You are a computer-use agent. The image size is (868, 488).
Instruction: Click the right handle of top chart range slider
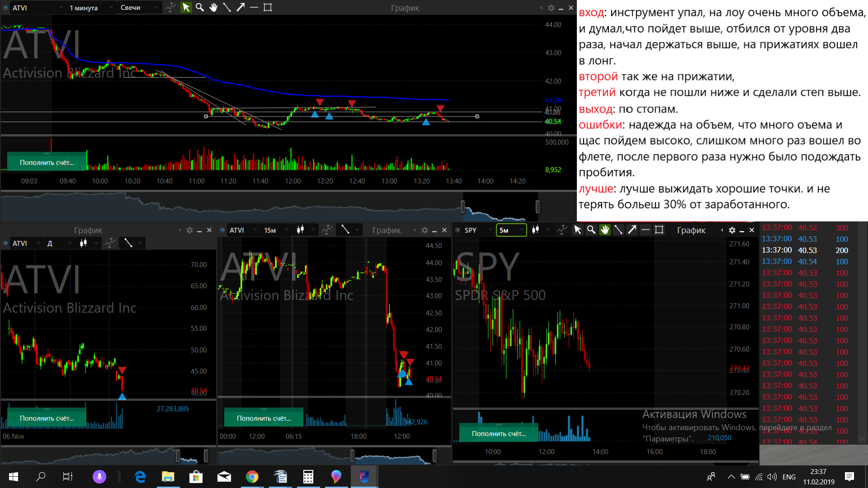tap(538, 206)
